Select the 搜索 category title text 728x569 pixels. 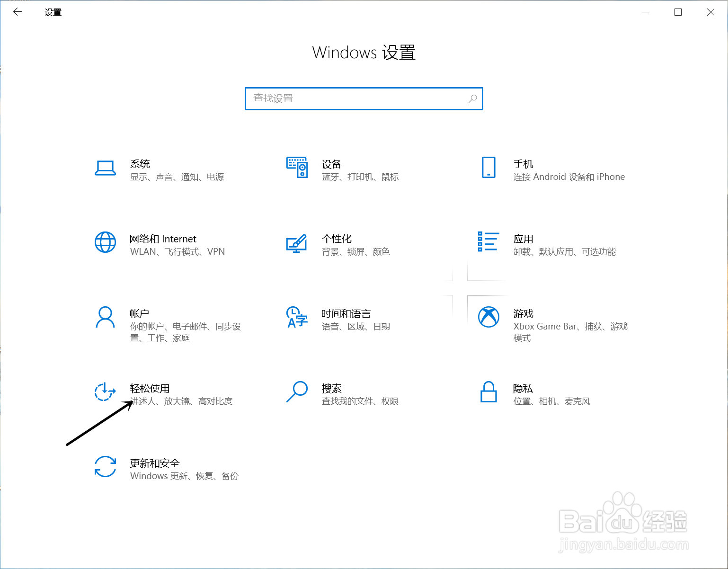pyautogui.click(x=331, y=388)
